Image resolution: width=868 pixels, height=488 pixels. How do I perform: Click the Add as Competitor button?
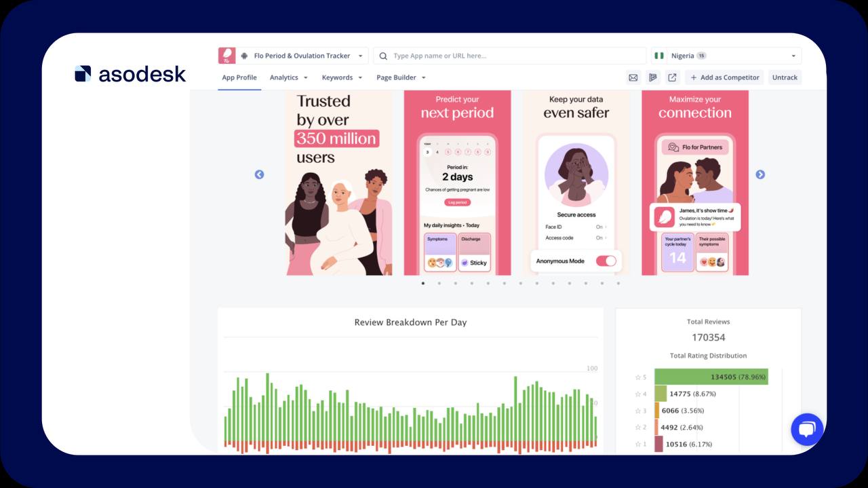tap(724, 77)
